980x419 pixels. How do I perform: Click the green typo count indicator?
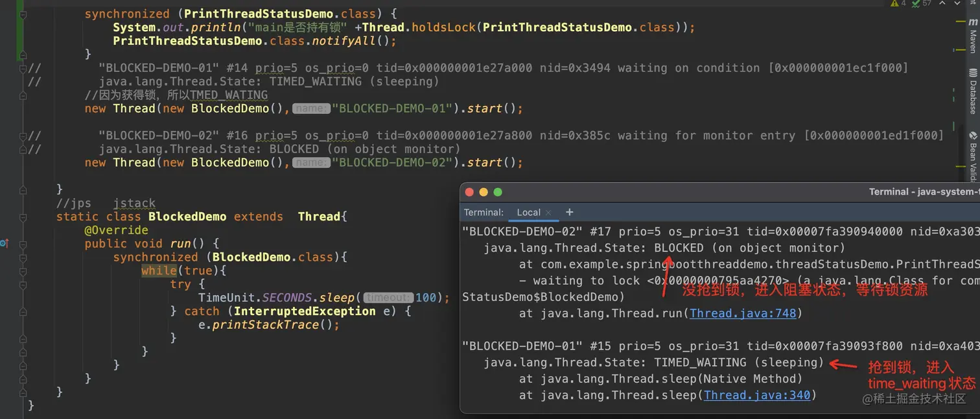pyautogui.click(x=921, y=3)
